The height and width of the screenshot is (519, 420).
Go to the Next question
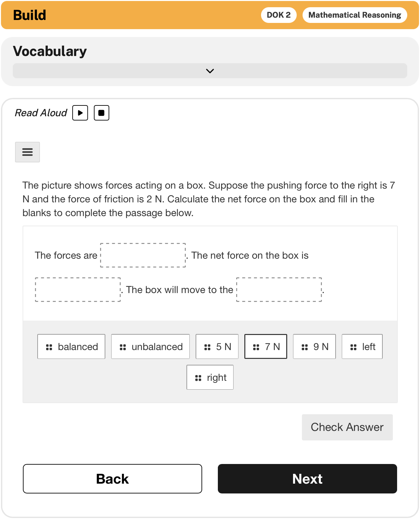coord(307,479)
